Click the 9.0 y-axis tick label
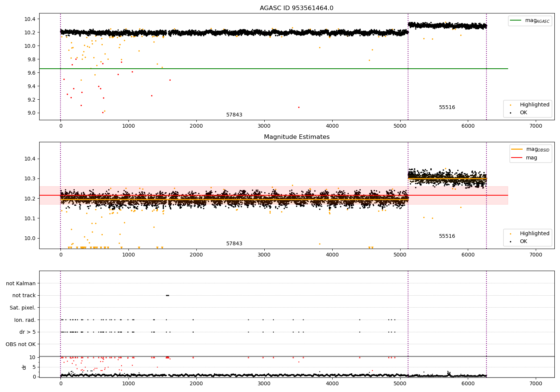Viewport: 560px width, 392px height. pyautogui.click(x=31, y=113)
